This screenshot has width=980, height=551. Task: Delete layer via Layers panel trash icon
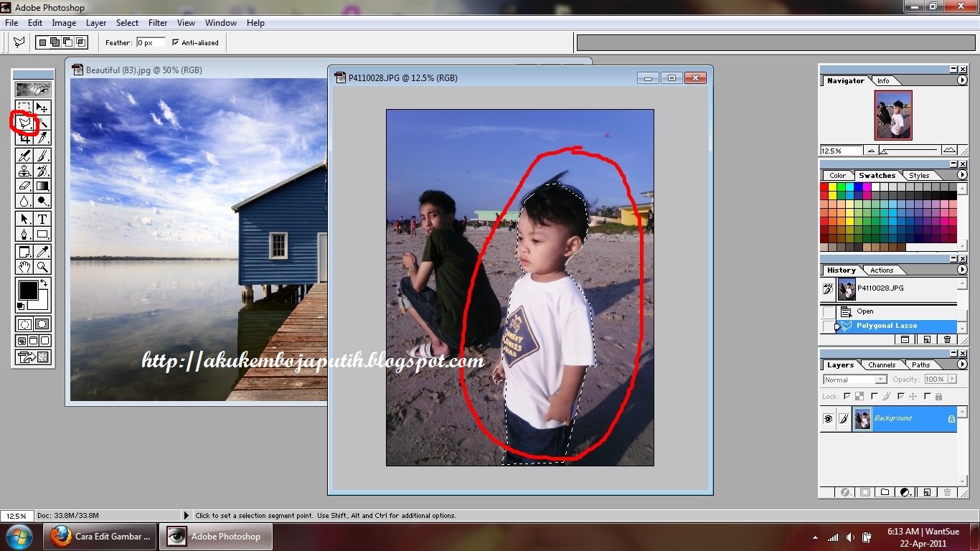(x=947, y=492)
